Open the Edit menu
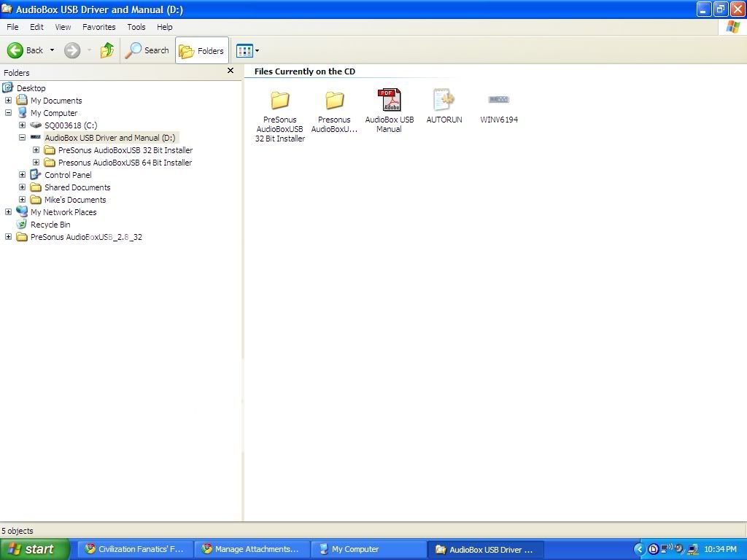Image resolution: width=747 pixels, height=560 pixels. click(x=36, y=27)
